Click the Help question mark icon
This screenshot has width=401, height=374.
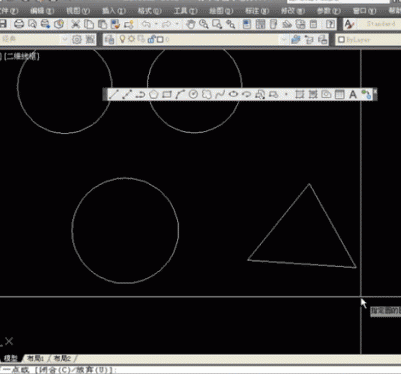330,24
